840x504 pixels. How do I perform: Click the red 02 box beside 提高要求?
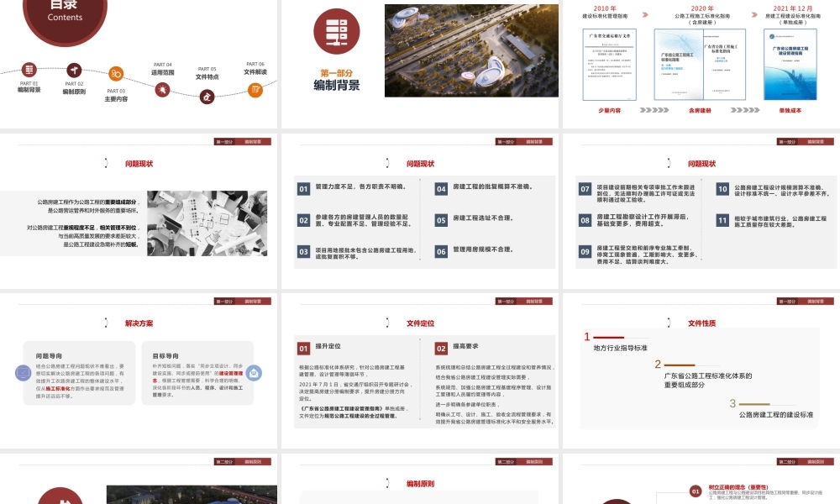click(x=441, y=349)
